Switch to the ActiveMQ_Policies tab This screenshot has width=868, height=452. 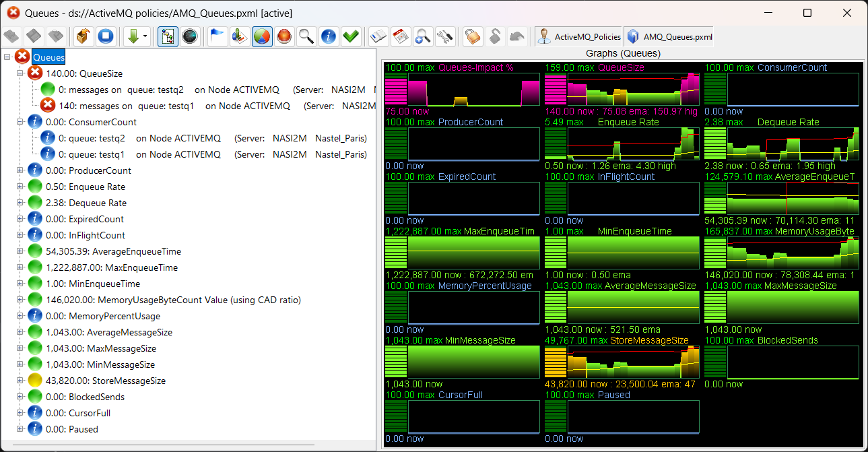click(x=579, y=37)
